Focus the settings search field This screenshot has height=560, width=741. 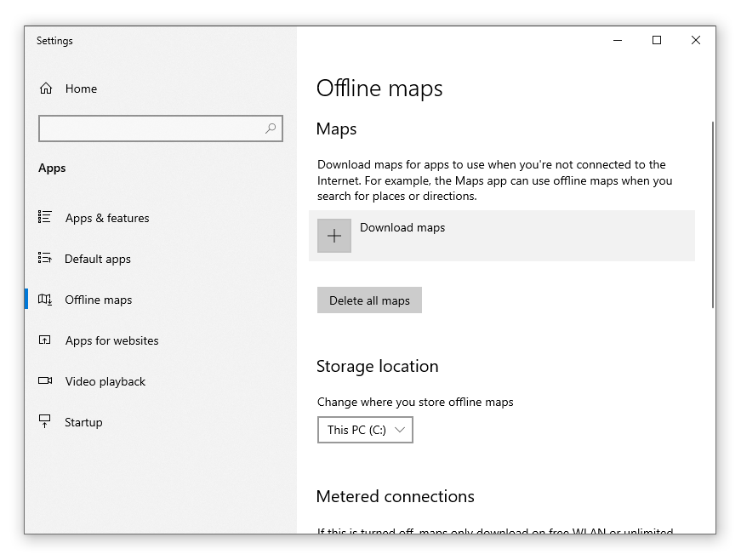[x=161, y=128]
